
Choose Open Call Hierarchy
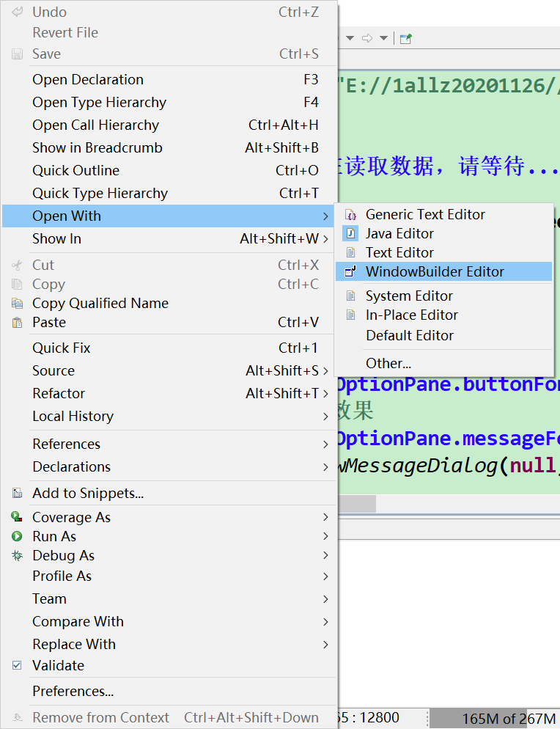pos(169,125)
